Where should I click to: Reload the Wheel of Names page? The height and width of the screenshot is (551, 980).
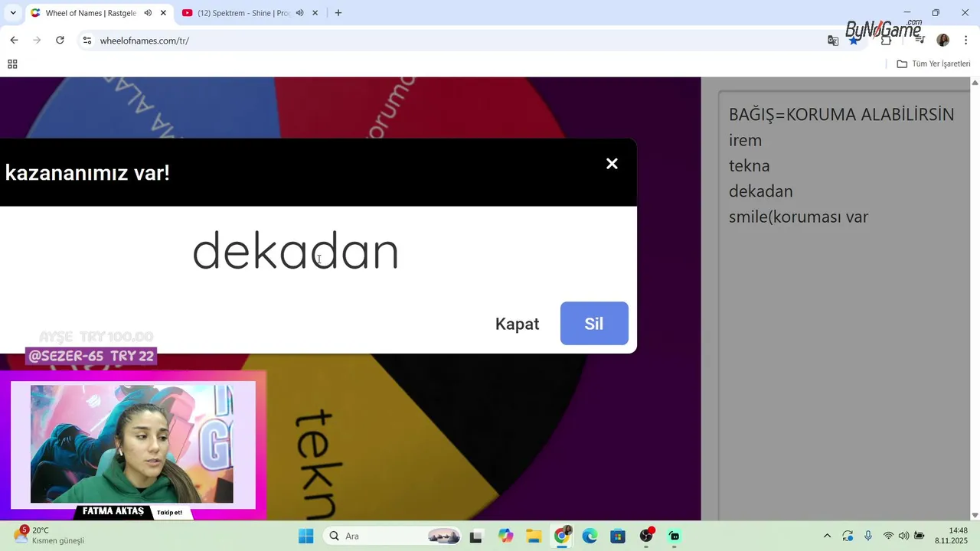(60, 41)
